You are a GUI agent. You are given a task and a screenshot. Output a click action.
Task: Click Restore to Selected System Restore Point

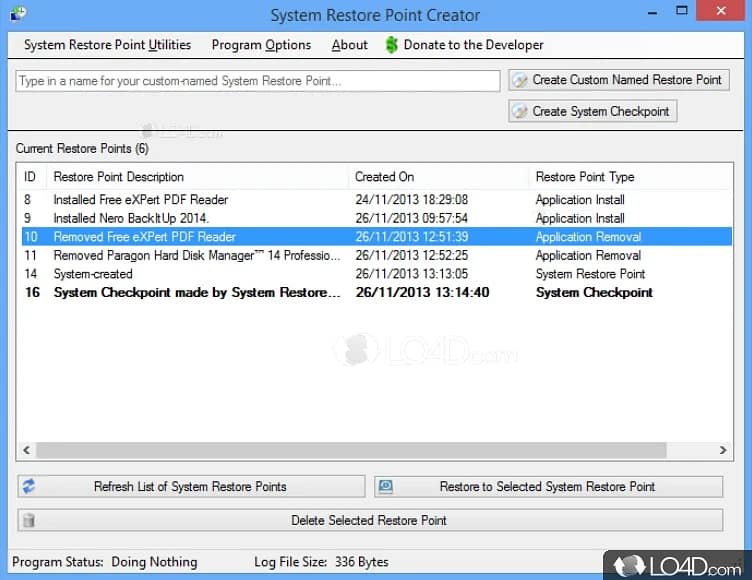(x=548, y=486)
